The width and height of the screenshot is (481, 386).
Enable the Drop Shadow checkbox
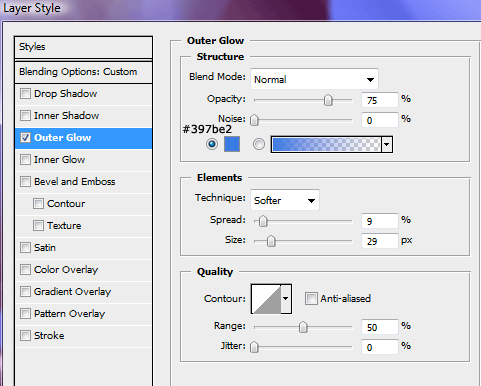(25, 94)
